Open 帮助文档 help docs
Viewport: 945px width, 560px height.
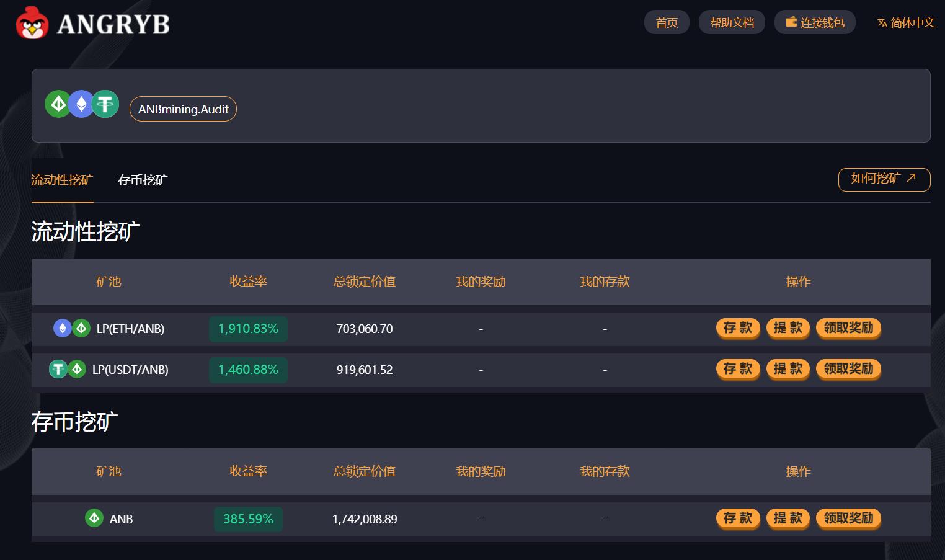732,22
